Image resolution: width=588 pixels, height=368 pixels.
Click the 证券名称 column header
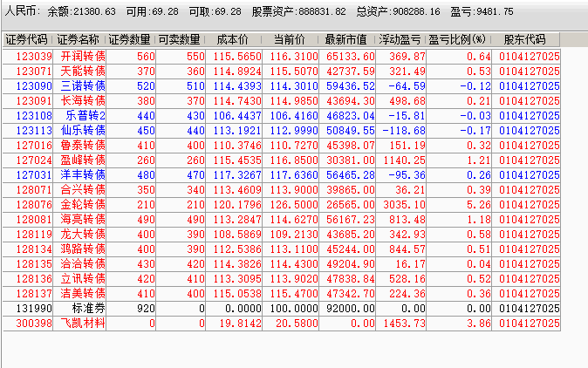click(79, 40)
